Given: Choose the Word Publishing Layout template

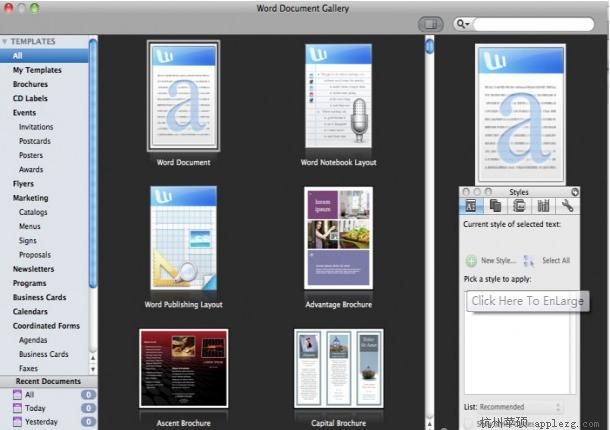Looking at the screenshot, I should coord(183,238).
